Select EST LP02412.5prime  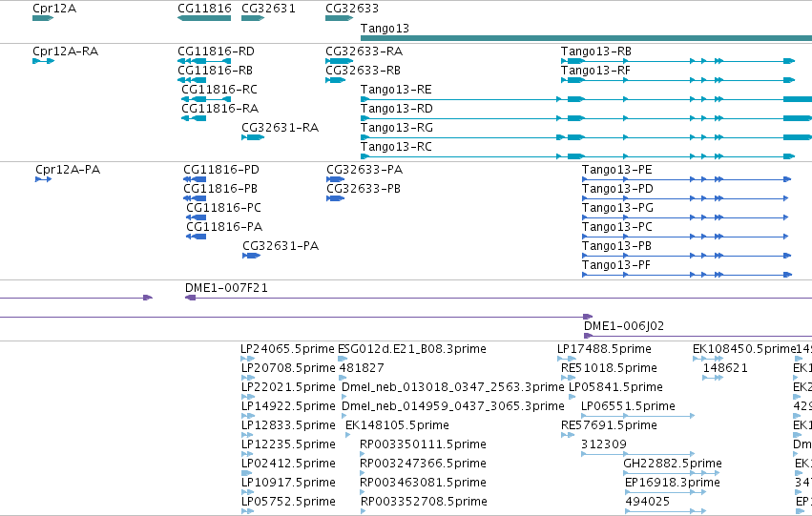[288, 464]
